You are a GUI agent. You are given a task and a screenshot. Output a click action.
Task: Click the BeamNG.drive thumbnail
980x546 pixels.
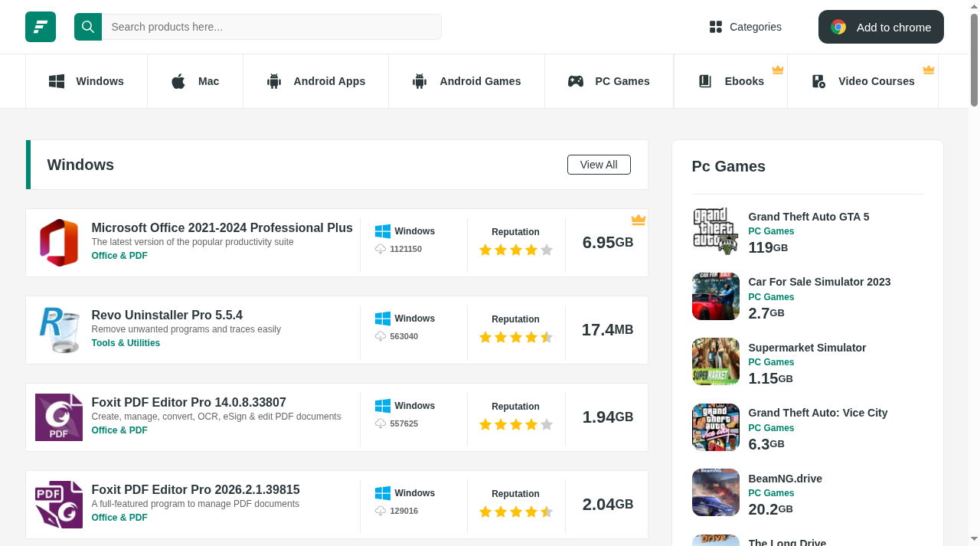716,492
